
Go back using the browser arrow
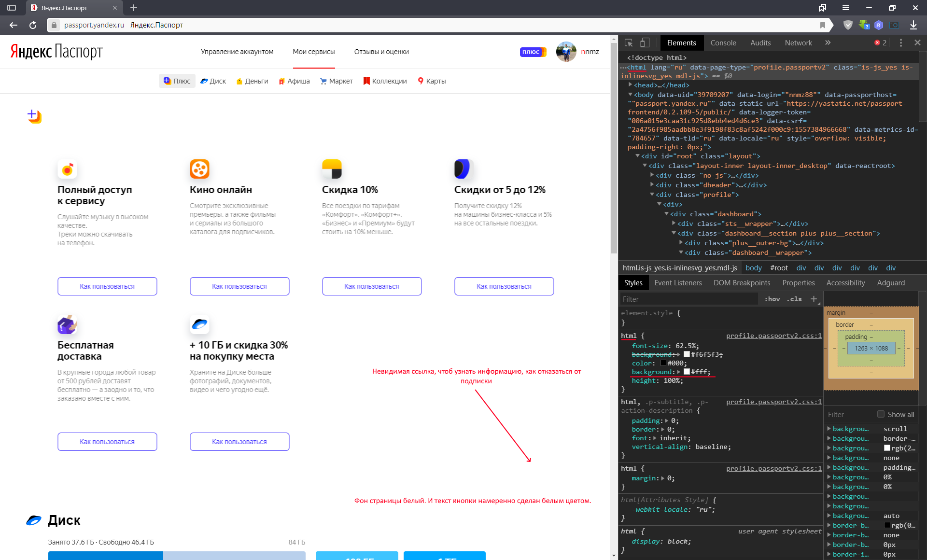point(14,25)
